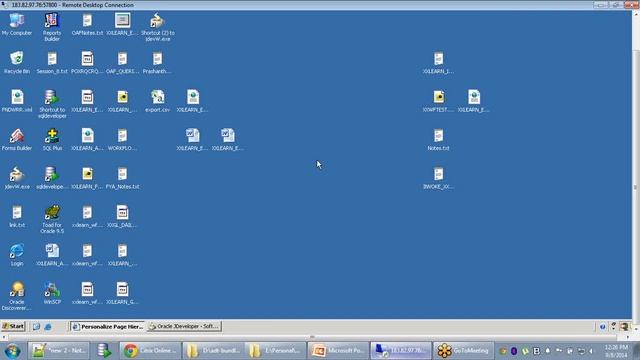The width and height of the screenshot is (640, 360).
Task: Open Toad for Oracle 9.5 shortcut
Action: (52, 219)
